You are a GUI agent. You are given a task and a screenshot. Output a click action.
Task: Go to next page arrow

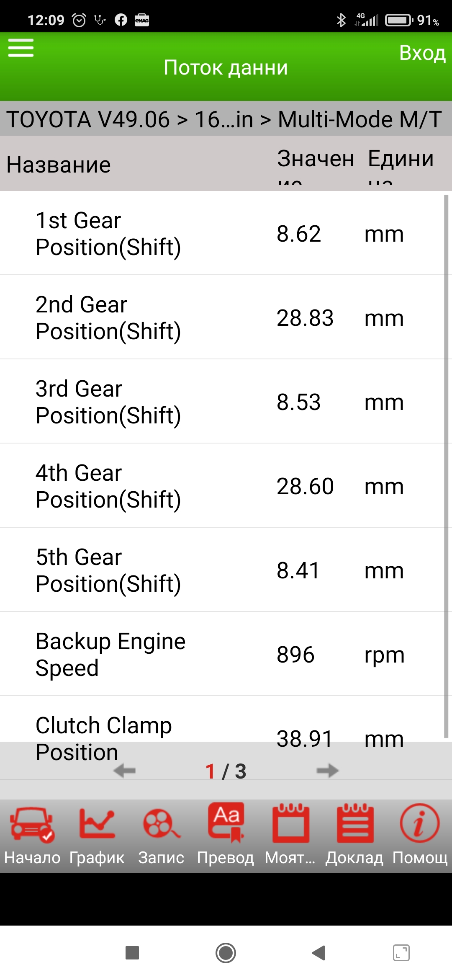[x=327, y=771]
